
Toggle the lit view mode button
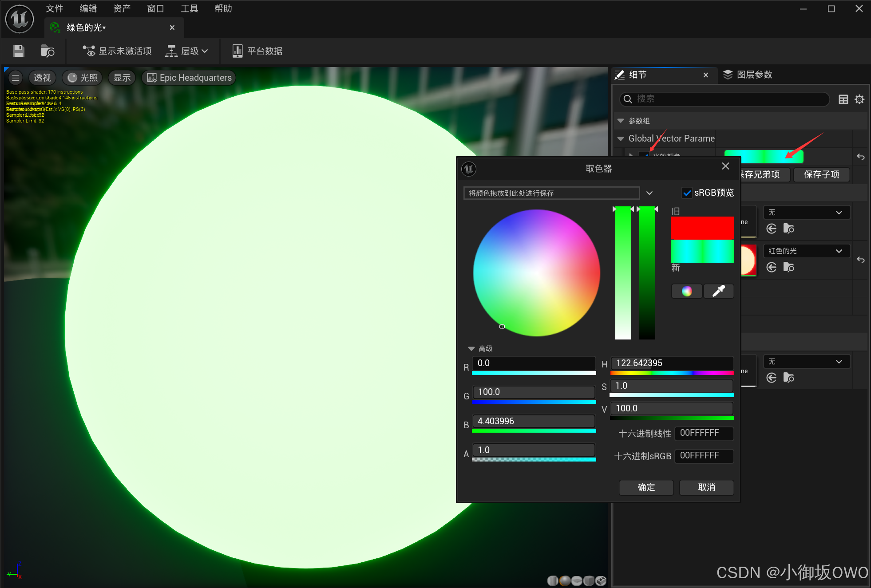(x=83, y=78)
